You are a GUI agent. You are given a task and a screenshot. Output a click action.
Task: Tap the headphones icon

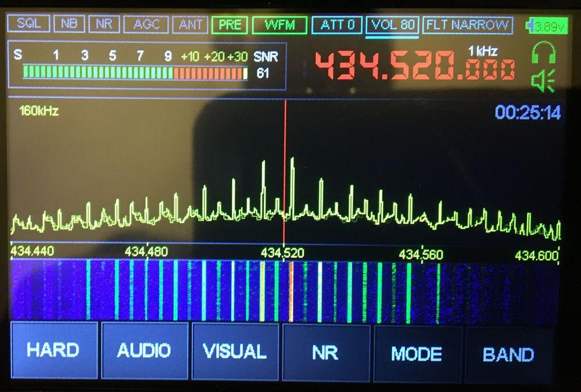543,55
